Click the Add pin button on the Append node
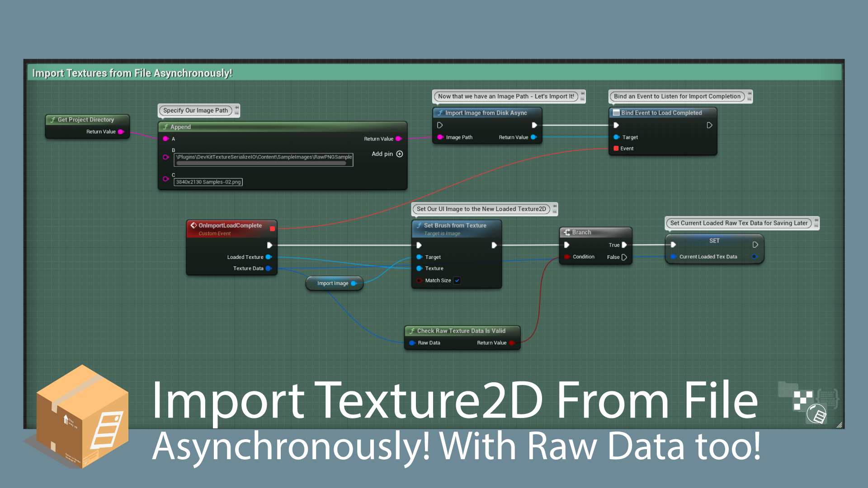The width and height of the screenshot is (868, 488). (399, 154)
